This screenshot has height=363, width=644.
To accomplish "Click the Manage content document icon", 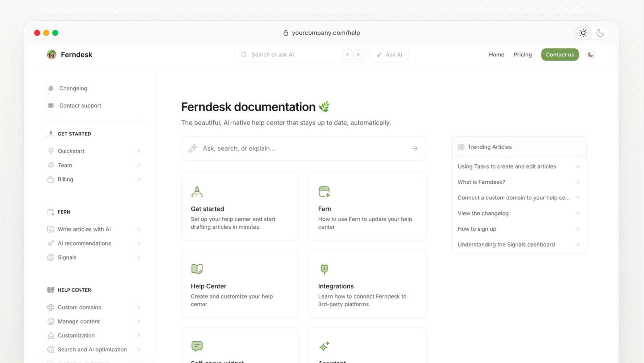I will [51, 322].
